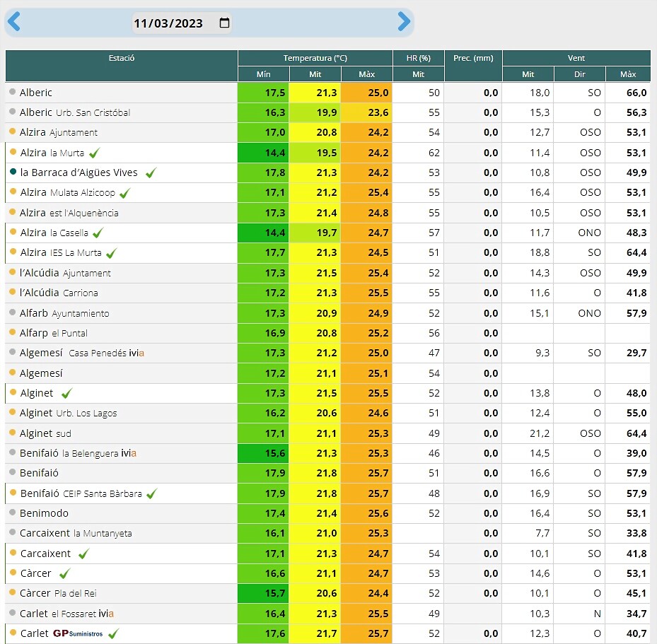Viewport: 657px width, 644px height.
Task: Click the GP Suministros logo in Carlet row
Action: pos(78,633)
